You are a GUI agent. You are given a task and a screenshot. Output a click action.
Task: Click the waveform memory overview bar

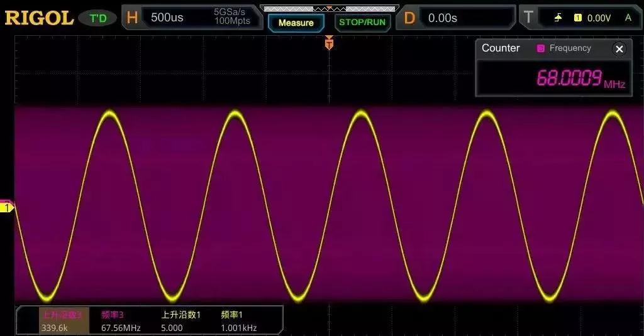[x=329, y=8]
